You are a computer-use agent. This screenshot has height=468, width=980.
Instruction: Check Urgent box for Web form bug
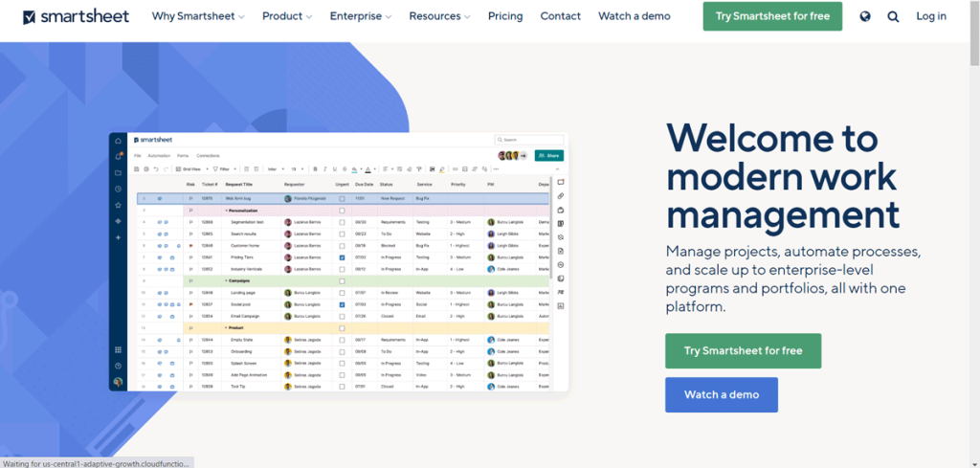342,198
